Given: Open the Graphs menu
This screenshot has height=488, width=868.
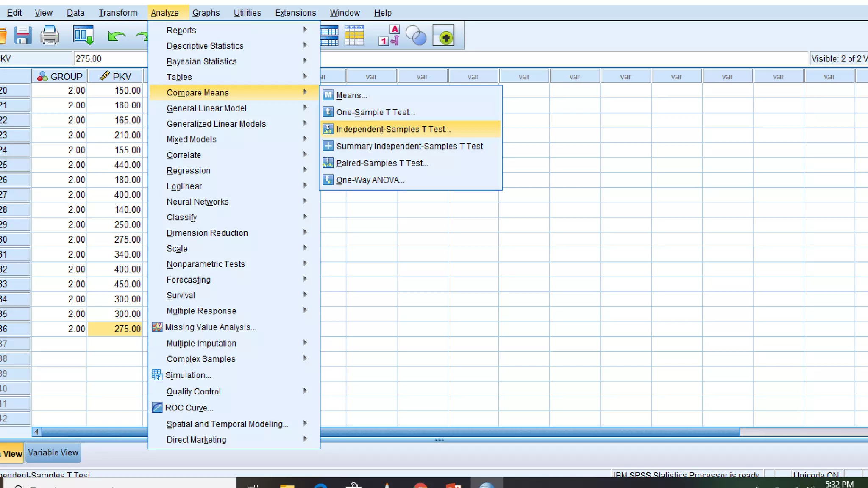Looking at the screenshot, I should click(206, 13).
